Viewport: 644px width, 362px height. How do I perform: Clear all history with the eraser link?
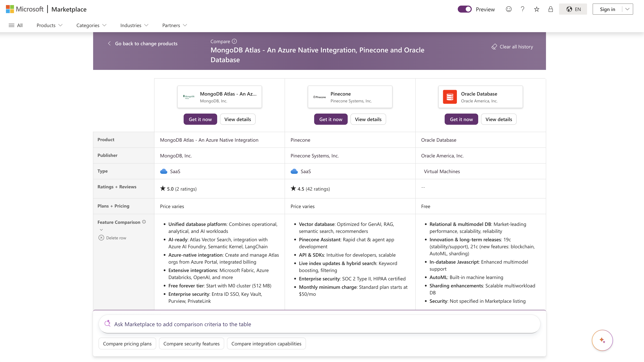point(512,47)
